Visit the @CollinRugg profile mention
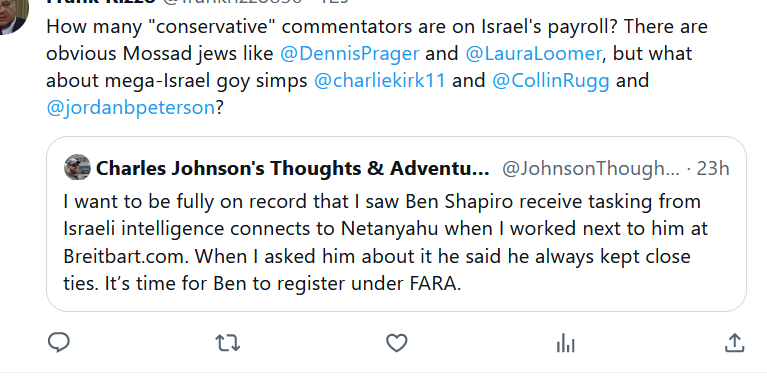The height and width of the screenshot is (377, 767). click(551, 81)
